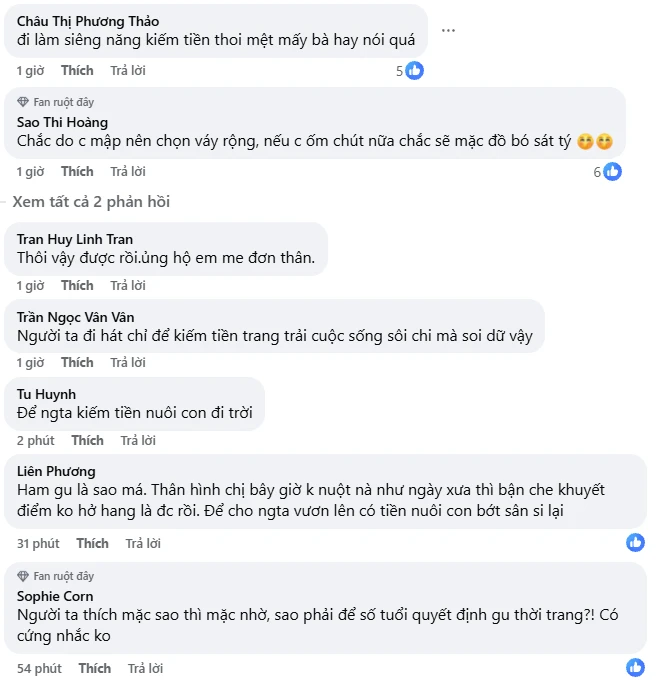Expand "Xem tất cả 2 phản hồi" replies
671x680 pixels.
pyautogui.click(x=91, y=202)
